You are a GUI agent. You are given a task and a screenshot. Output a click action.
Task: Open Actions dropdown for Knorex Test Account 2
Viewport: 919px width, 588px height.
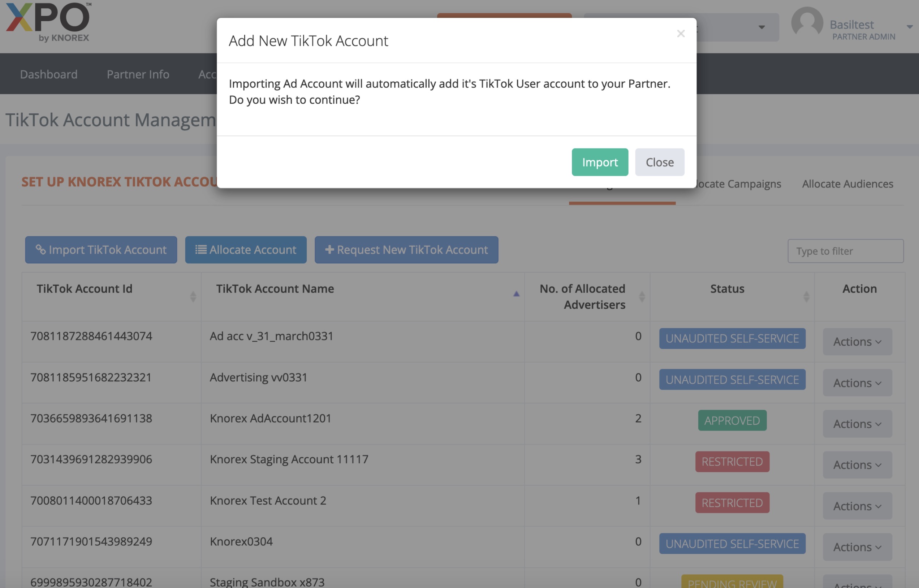click(x=857, y=506)
